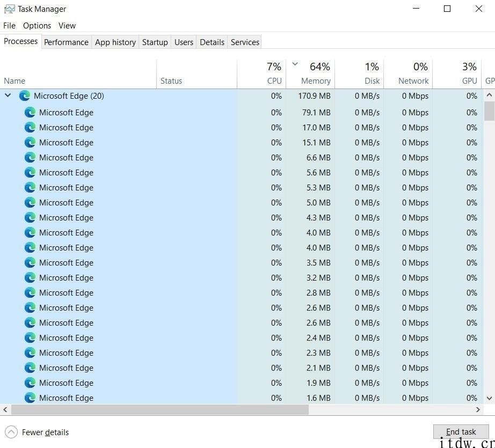The image size is (495, 448).
Task: Select the 1.6 MB memory value
Action: tap(318, 398)
